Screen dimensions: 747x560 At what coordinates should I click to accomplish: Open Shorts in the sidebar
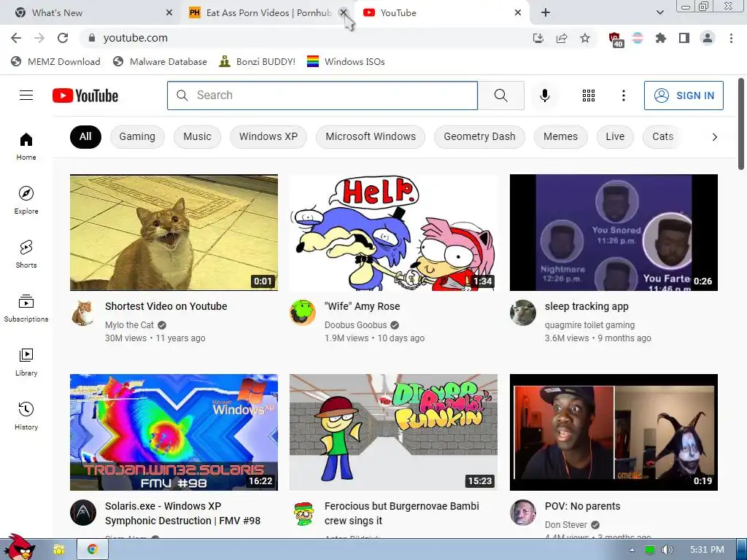[x=26, y=254]
